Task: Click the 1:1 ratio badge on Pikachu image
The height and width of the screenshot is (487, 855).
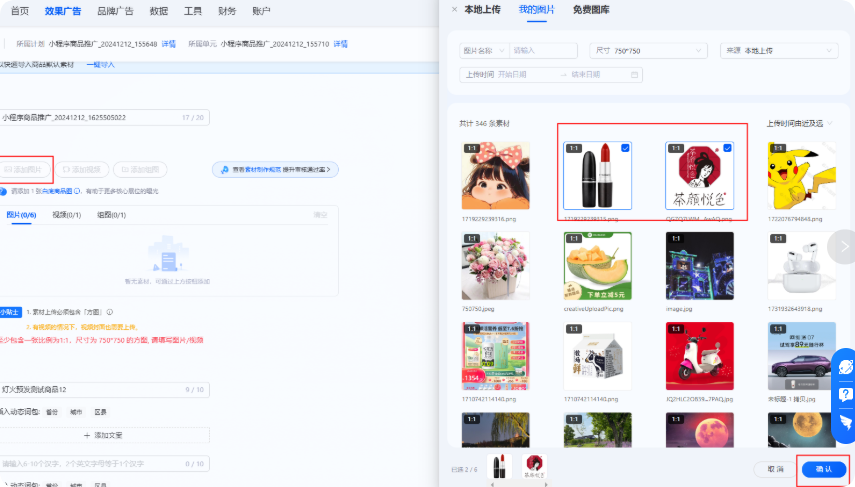Action: [x=778, y=148]
